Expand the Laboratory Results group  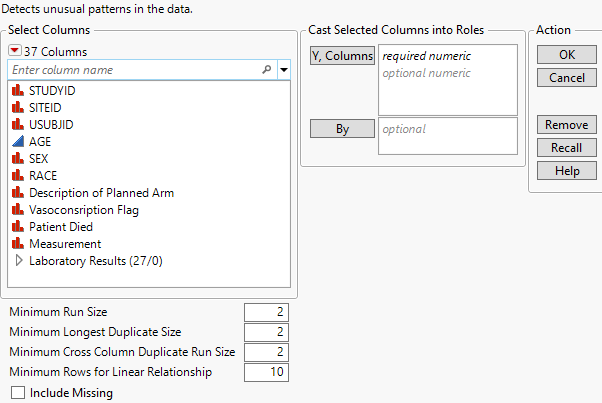[x=18, y=260]
